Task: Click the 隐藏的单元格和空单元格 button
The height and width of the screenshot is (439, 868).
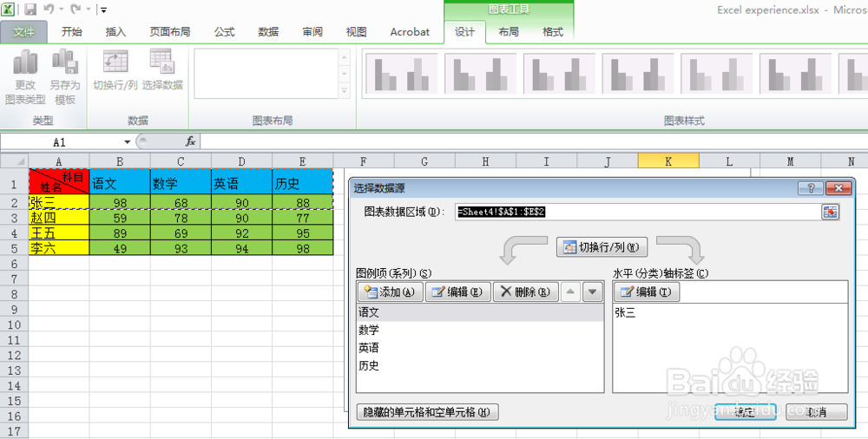Action: [427, 412]
